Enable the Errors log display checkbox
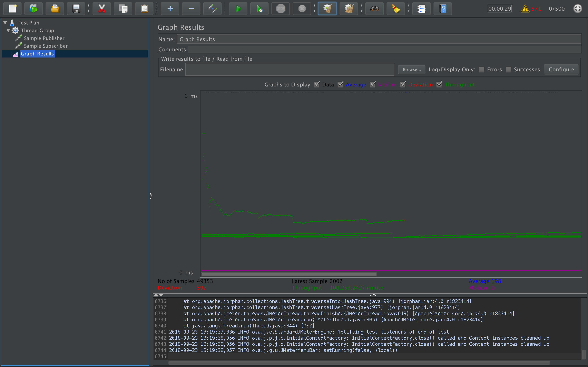This screenshot has height=367, width=588. point(481,69)
